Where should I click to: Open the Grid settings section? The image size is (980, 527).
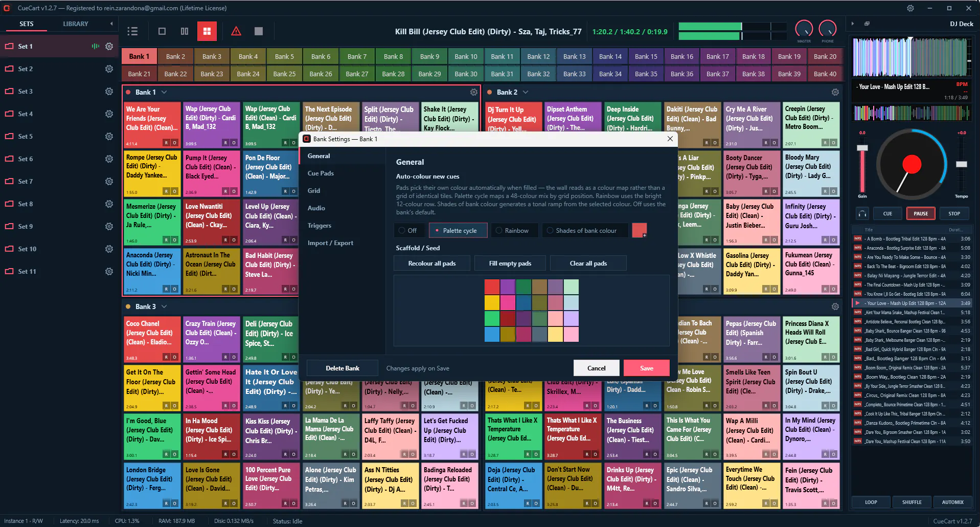pyautogui.click(x=342, y=191)
